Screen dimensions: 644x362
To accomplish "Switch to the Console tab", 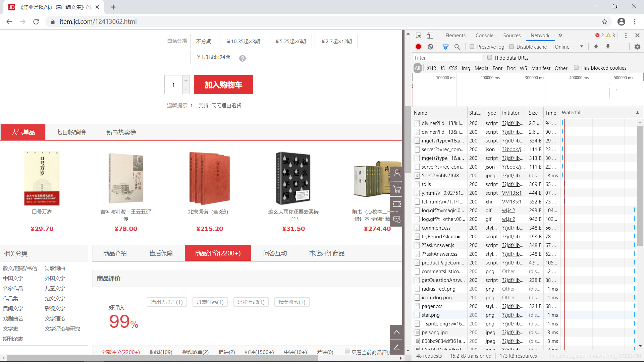I will (484, 36).
